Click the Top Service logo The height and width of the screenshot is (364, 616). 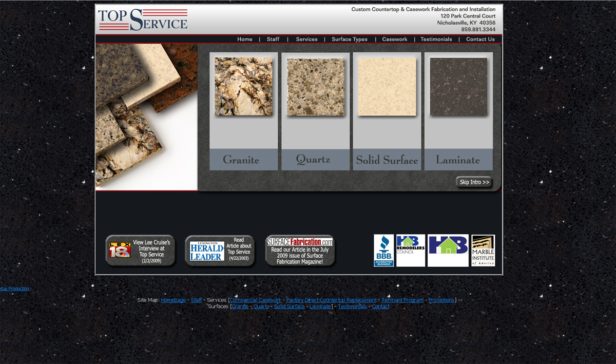143,20
